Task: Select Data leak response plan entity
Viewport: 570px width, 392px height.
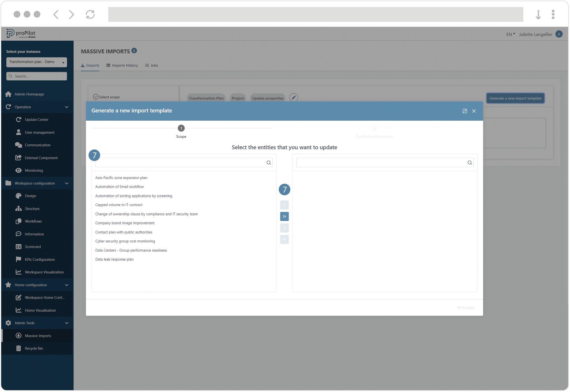Action: click(114, 260)
